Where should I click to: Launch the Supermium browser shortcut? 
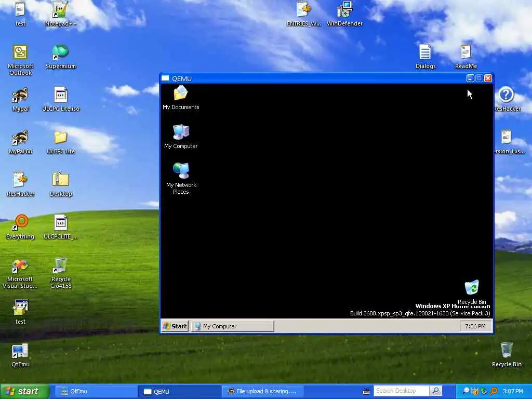(61, 57)
